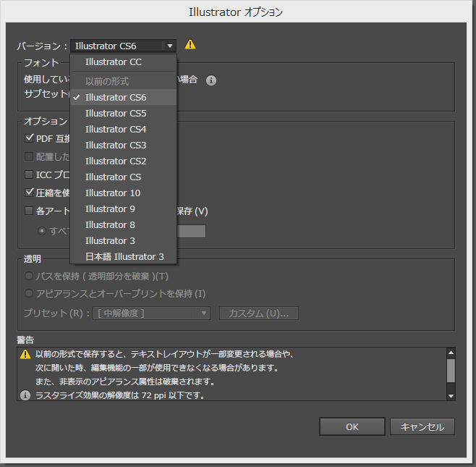Click the font info icon
Viewport: 476px width, 467px height.
click(x=211, y=80)
